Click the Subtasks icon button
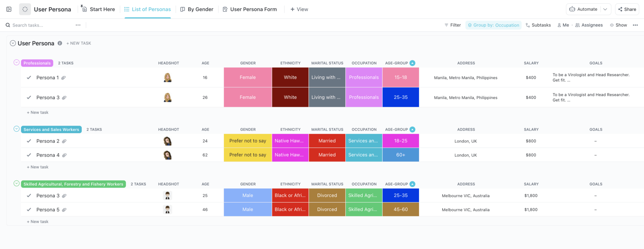644x249 pixels. coord(528,25)
